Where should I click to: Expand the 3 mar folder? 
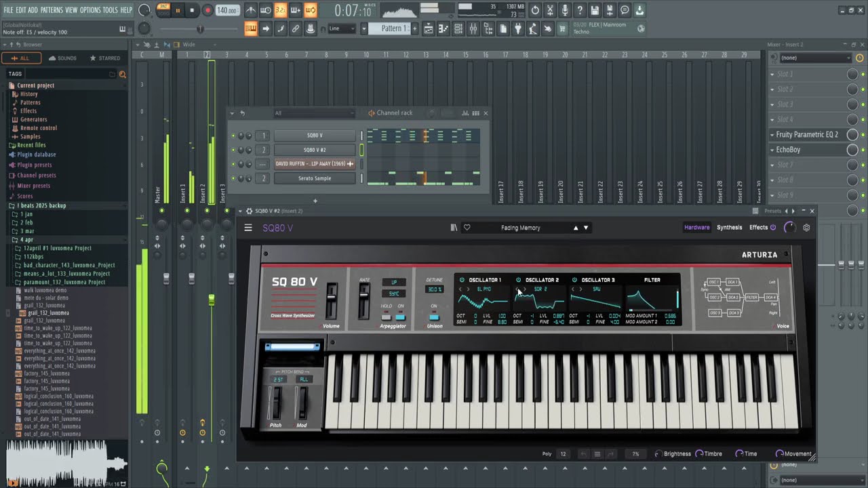click(x=26, y=231)
